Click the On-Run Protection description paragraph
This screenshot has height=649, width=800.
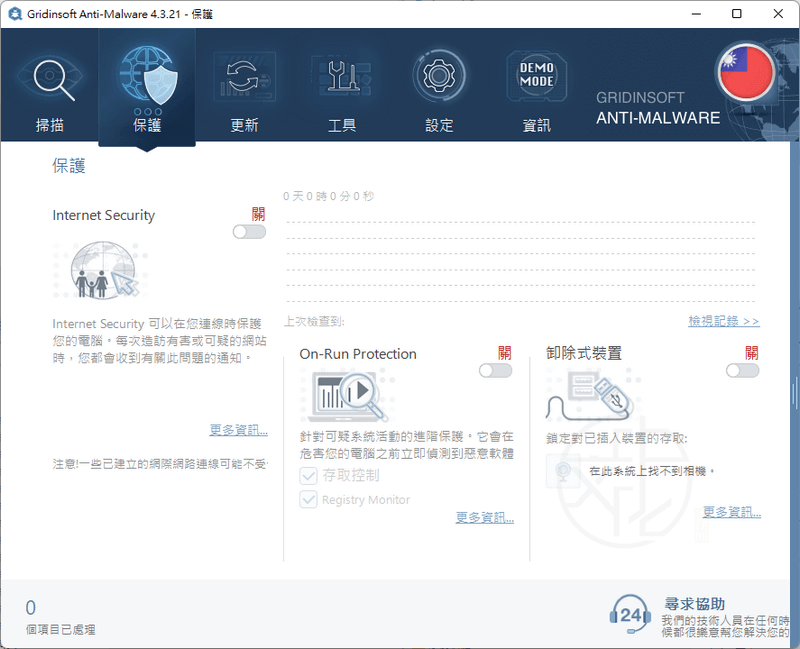point(407,445)
